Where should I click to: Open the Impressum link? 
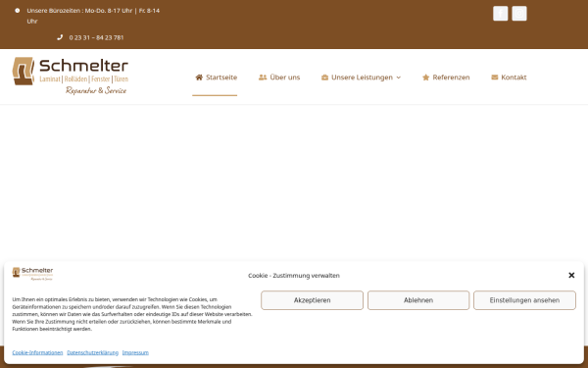point(135,352)
